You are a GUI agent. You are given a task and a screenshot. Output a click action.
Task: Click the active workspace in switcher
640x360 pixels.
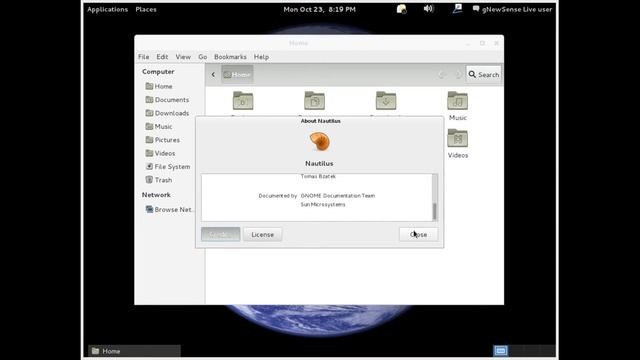501,351
